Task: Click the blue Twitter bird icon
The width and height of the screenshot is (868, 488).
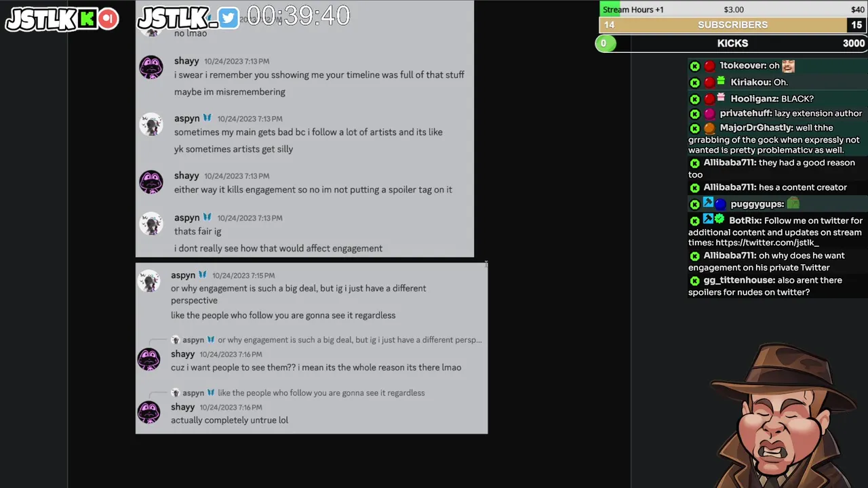Action: [229, 19]
